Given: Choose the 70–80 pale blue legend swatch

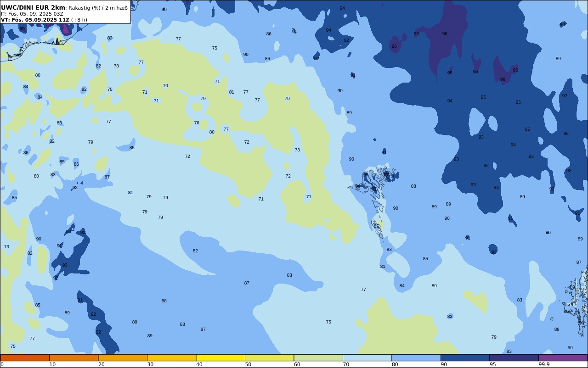Looking at the screenshot, I should coord(367,357).
